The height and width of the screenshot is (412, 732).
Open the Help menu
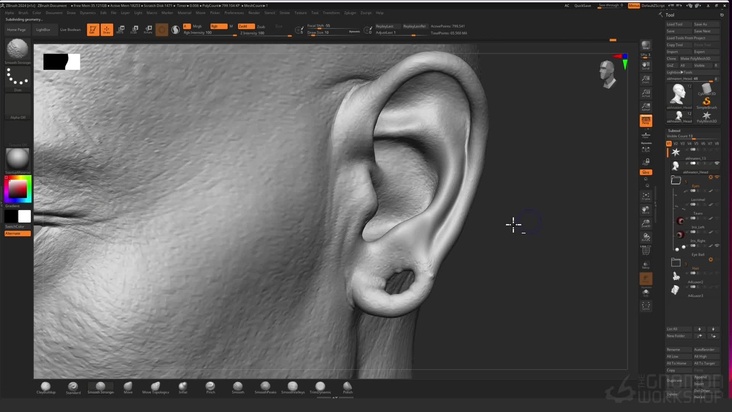click(380, 13)
